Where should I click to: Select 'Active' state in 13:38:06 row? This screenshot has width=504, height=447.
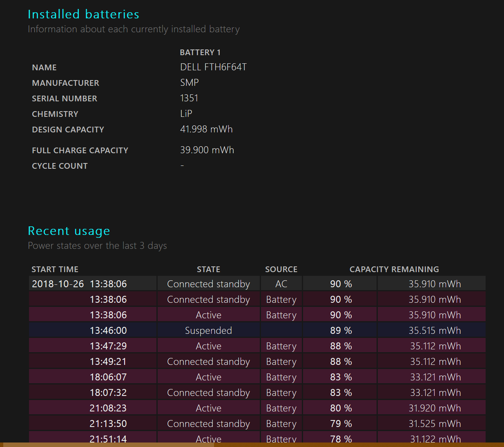(208, 315)
